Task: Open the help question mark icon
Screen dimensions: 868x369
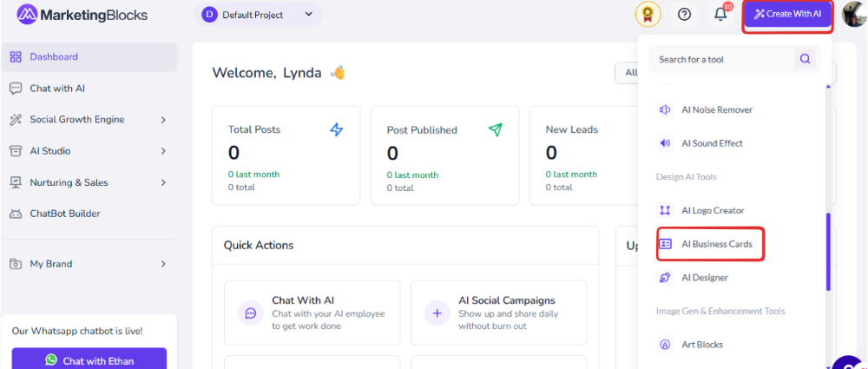Action: pos(684,15)
